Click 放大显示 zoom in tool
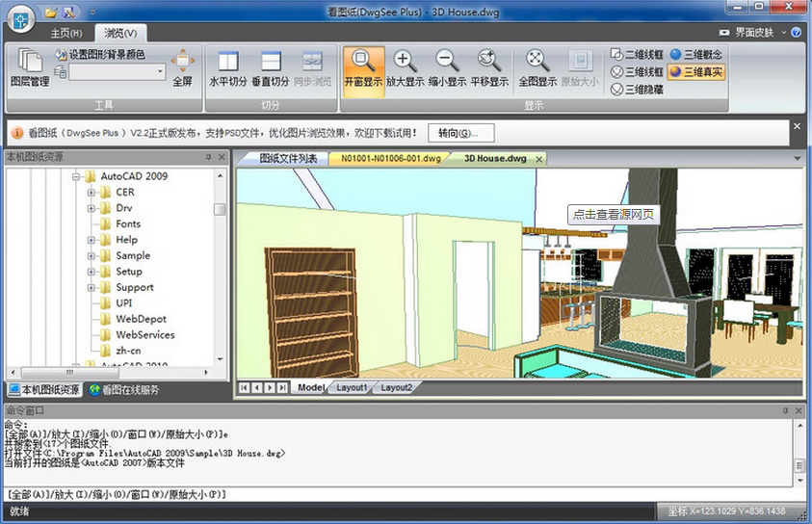This screenshot has height=524, width=812. coord(406,67)
